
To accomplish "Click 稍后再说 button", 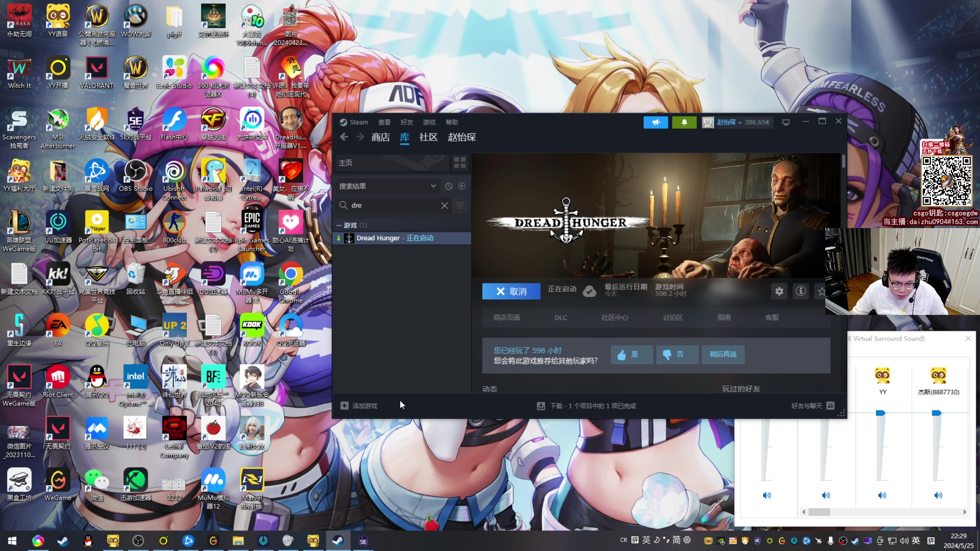I will 723,354.
